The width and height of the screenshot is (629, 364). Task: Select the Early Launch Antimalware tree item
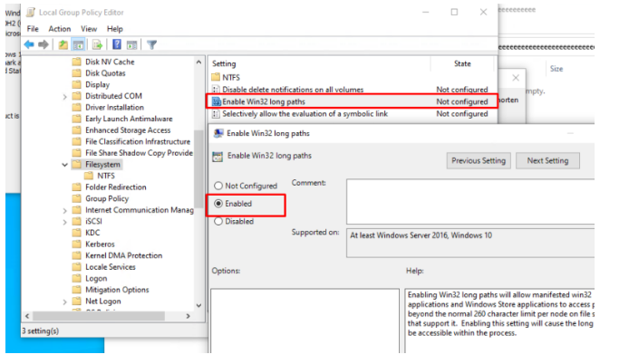tap(129, 119)
